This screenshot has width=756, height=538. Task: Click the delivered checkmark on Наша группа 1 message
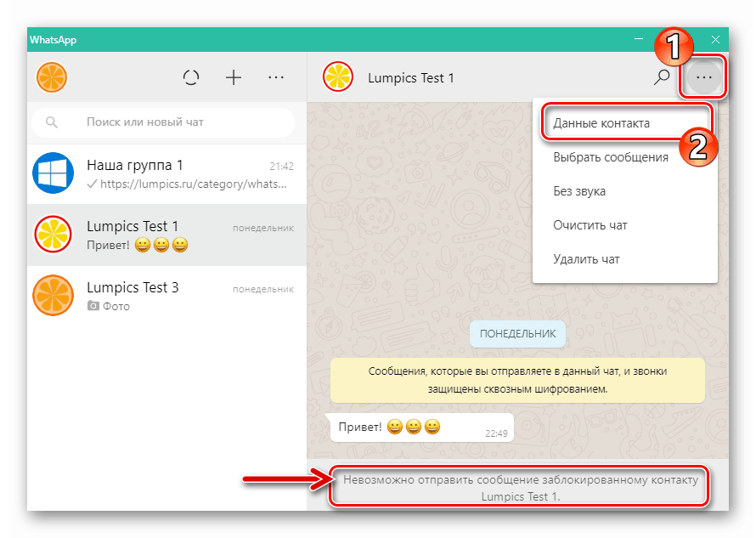pyautogui.click(x=90, y=186)
